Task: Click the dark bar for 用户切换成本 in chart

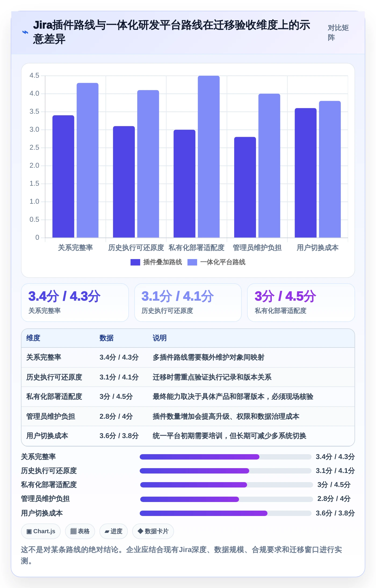Action: (306, 173)
